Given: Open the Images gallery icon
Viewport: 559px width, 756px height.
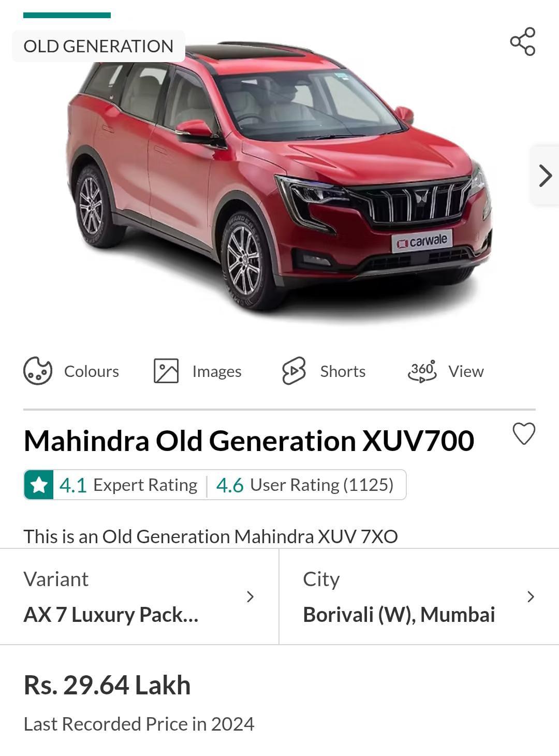Looking at the screenshot, I should click(x=166, y=371).
